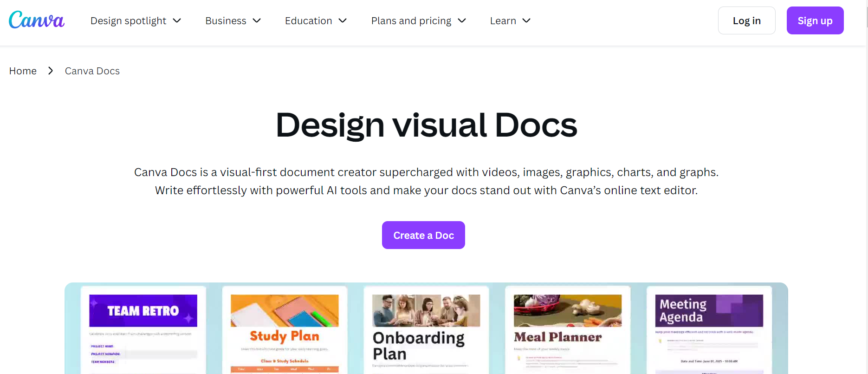Click the Canva logo

[x=37, y=20]
